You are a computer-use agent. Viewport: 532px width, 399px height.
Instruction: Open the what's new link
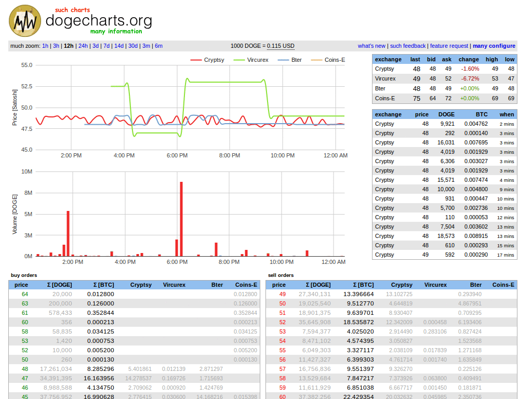371,46
